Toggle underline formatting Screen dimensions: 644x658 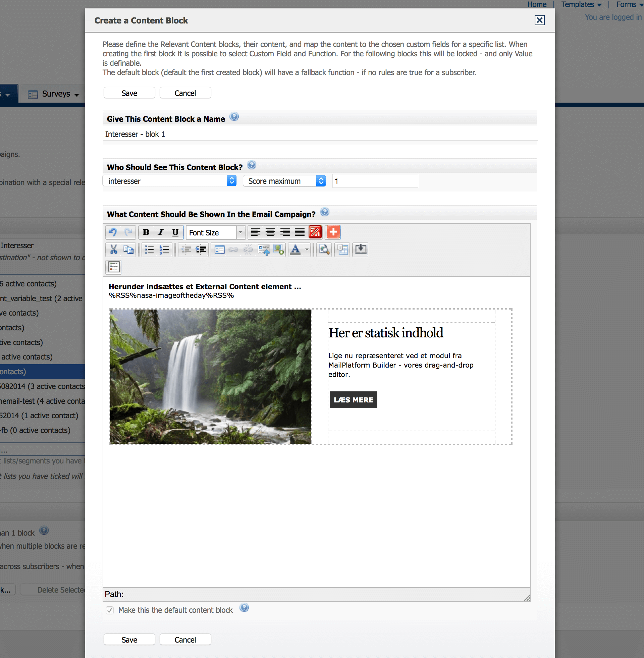tap(175, 232)
